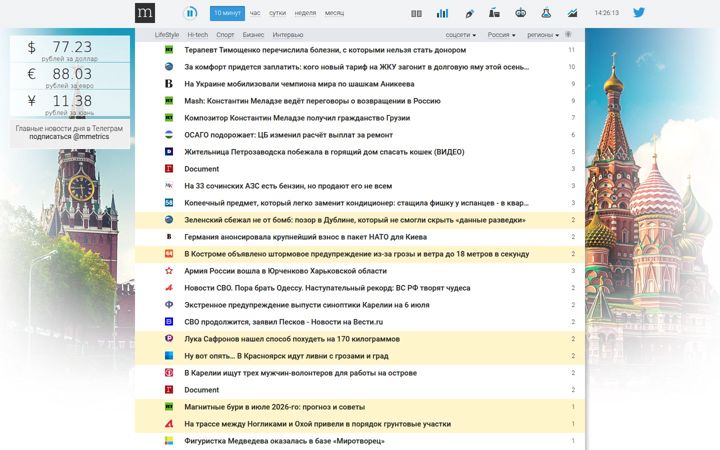
Task: Pause the live news auto-update
Action: click(190, 13)
